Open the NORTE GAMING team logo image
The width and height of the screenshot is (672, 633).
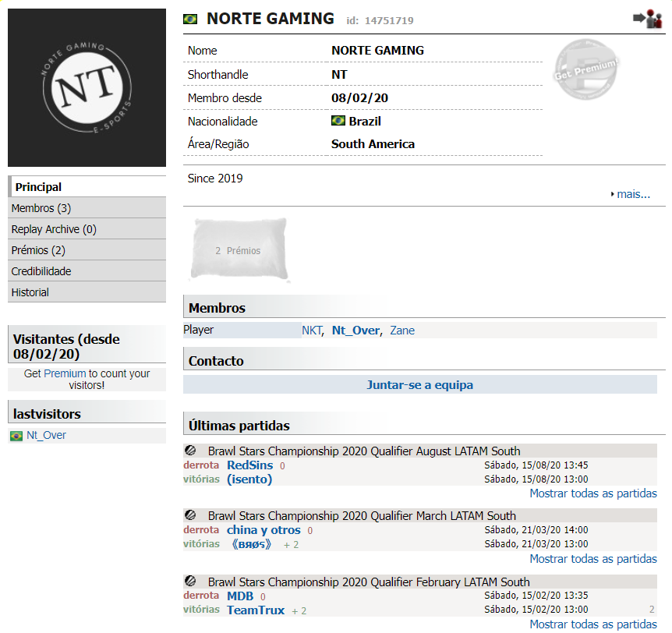tap(87, 87)
